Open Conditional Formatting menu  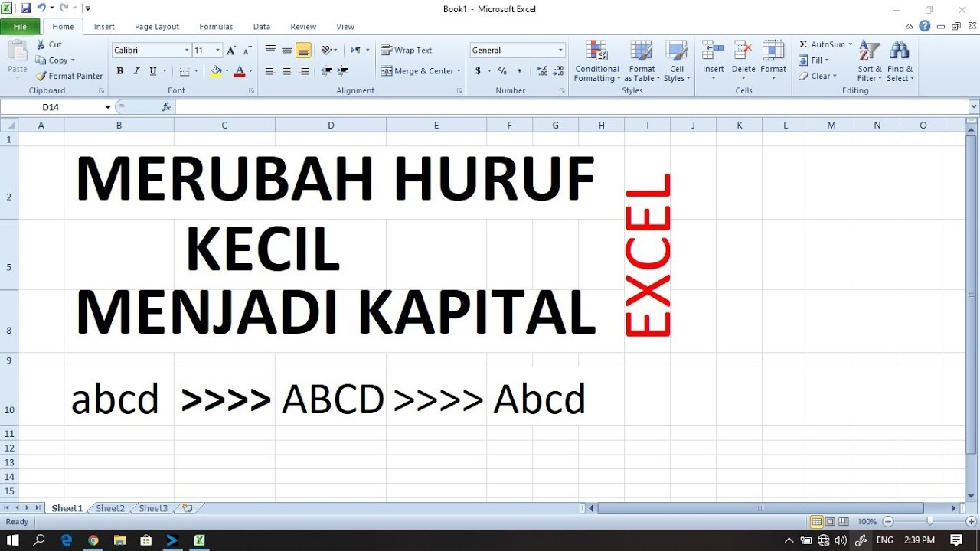(x=597, y=61)
